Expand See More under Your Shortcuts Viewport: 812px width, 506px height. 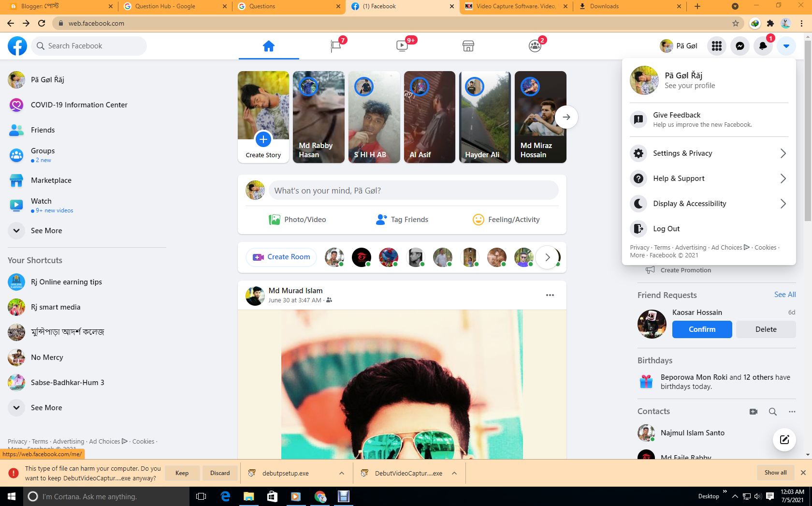coord(87,408)
